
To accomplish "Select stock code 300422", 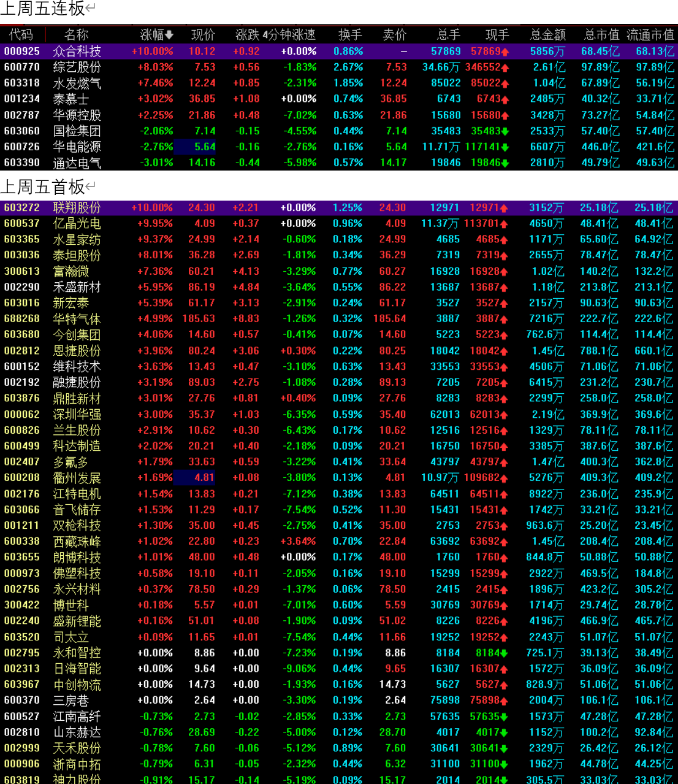I will [x=22, y=605].
